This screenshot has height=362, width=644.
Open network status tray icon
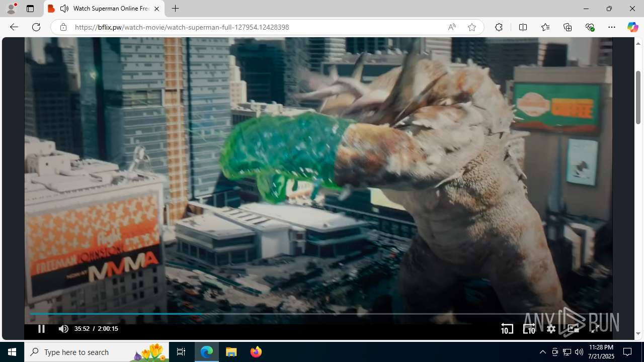(x=567, y=352)
